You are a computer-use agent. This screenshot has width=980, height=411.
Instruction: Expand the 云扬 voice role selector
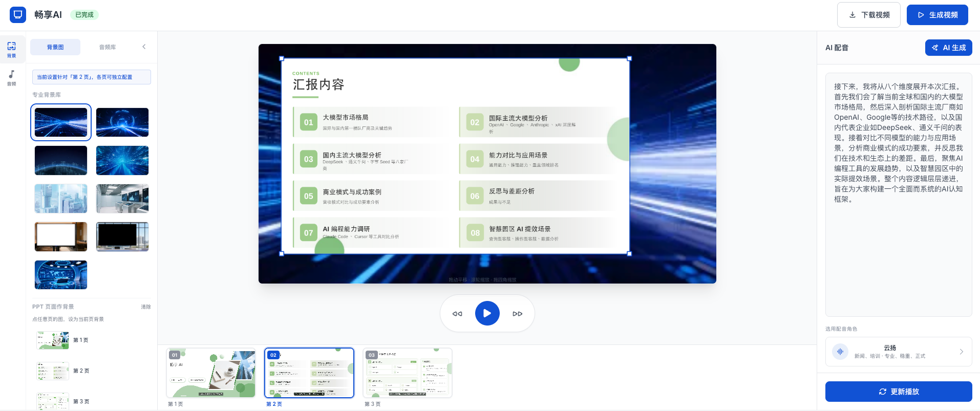point(961,352)
